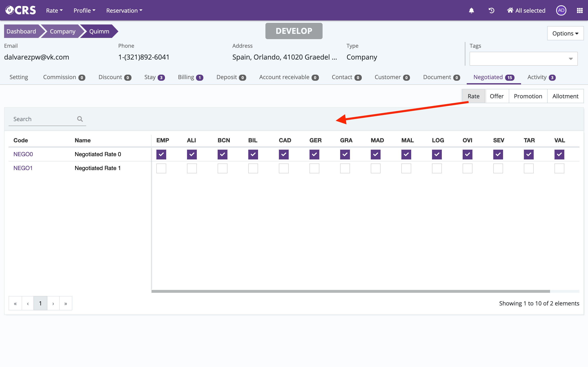Click the All selected home icon

click(510, 10)
